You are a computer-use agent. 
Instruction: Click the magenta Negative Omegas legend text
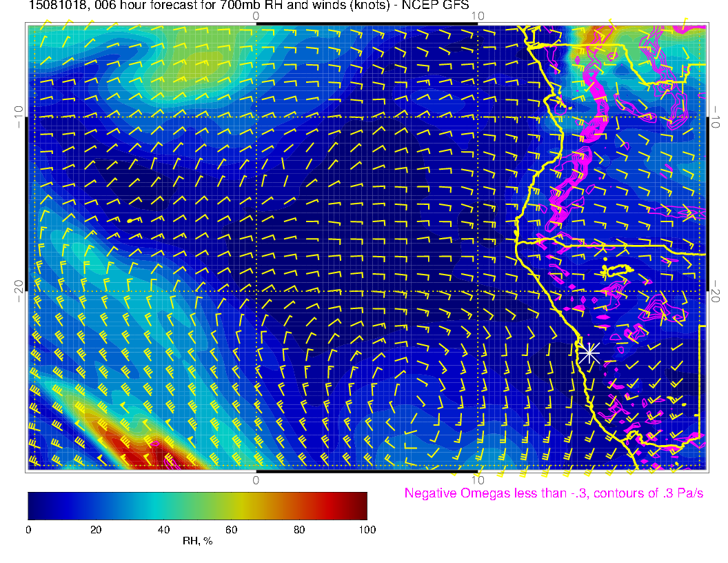pos(554,493)
